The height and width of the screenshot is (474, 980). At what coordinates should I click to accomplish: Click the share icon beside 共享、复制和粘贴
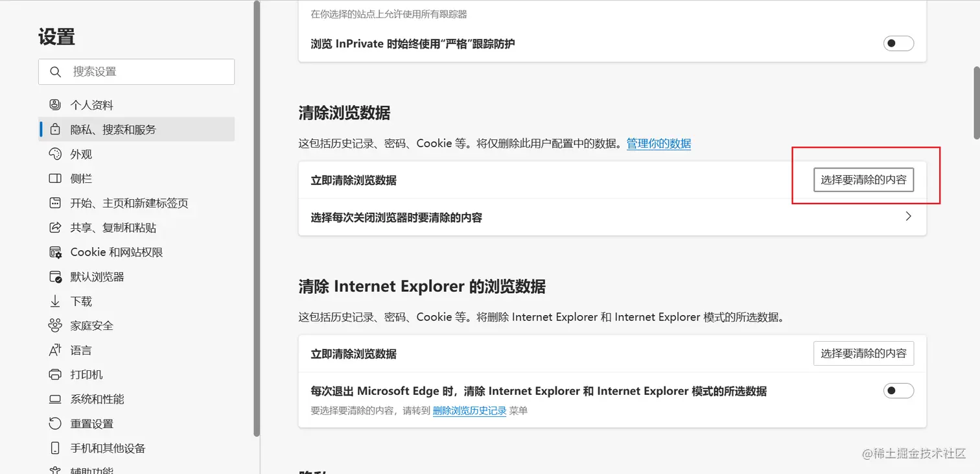click(x=55, y=228)
